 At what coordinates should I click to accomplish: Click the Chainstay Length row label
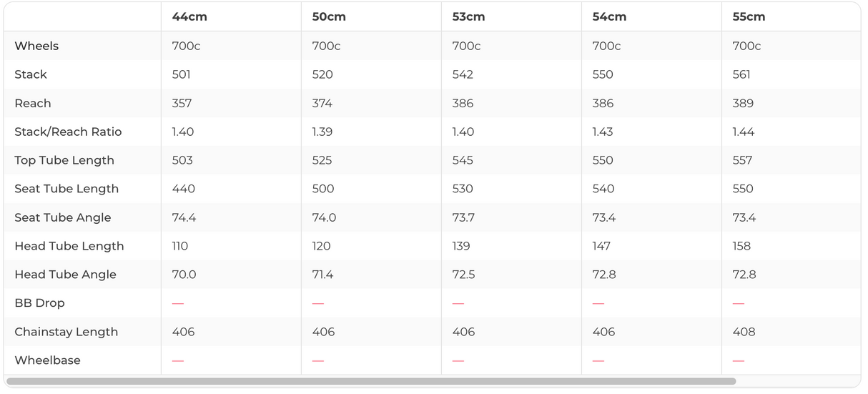66,332
